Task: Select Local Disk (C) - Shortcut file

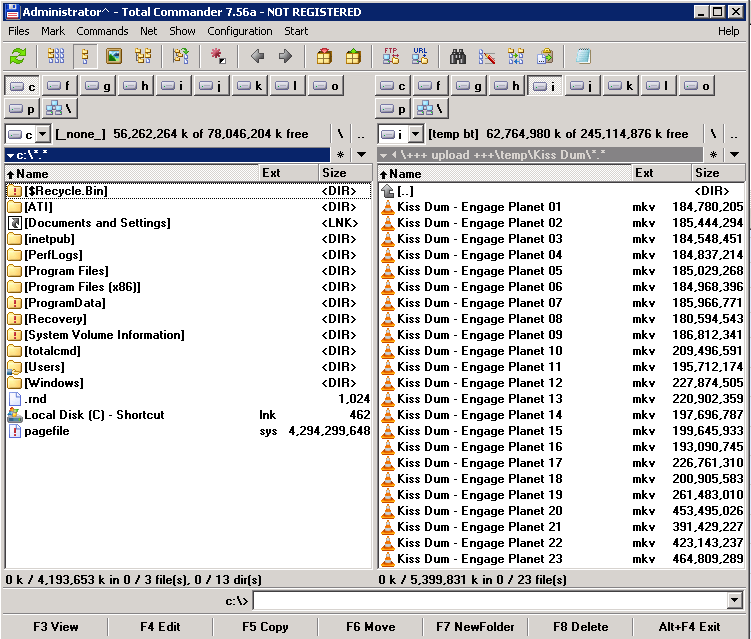Action: [x=188, y=415]
